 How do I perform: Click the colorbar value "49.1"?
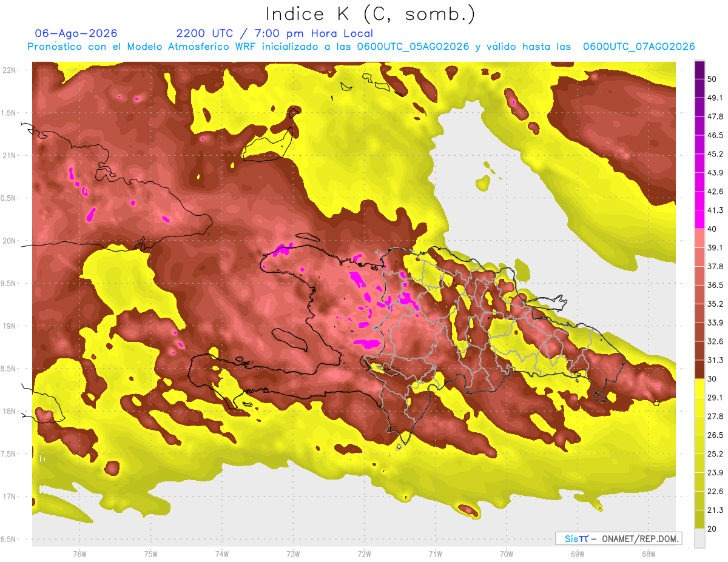715,98
